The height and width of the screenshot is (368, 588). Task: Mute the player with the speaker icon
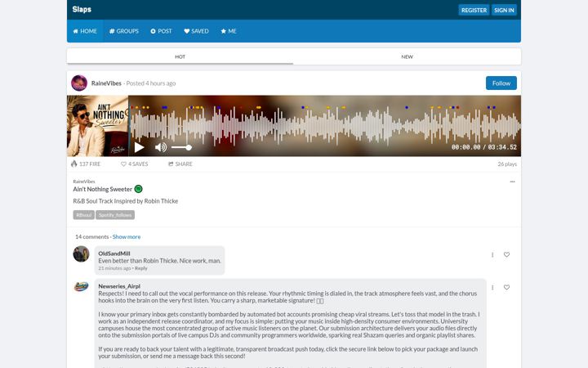(161, 147)
